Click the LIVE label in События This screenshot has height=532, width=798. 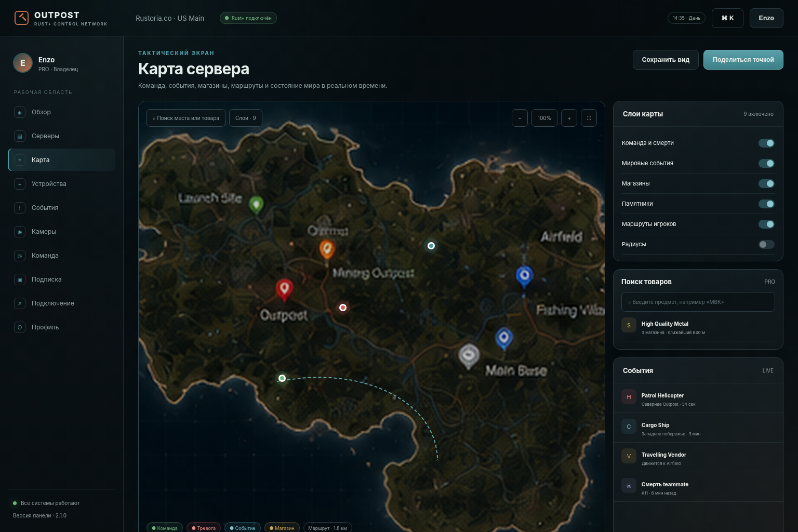(x=768, y=370)
